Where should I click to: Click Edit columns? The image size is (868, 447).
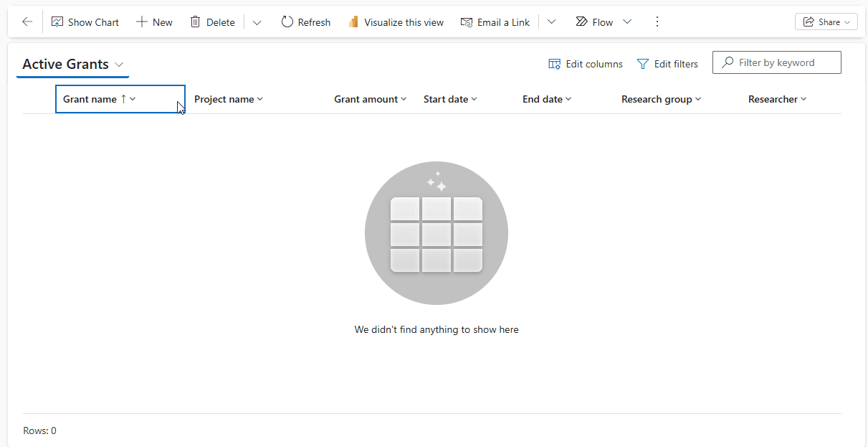click(x=586, y=64)
